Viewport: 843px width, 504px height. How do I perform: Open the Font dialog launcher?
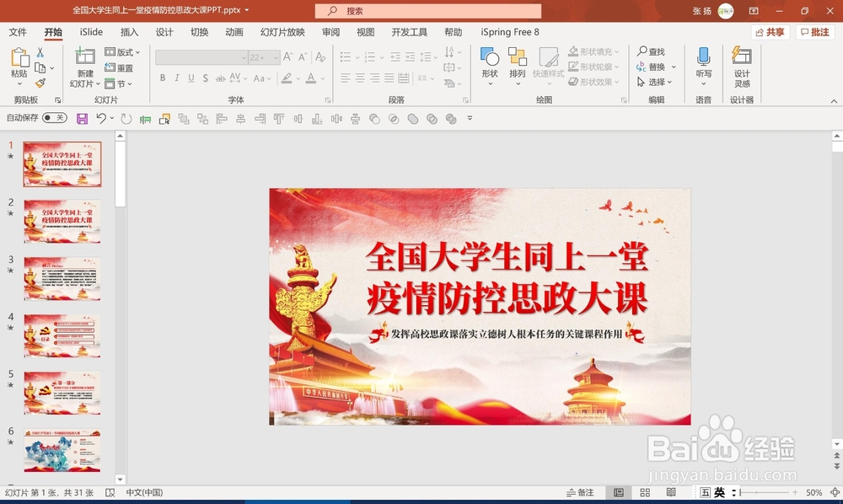pos(327,100)
